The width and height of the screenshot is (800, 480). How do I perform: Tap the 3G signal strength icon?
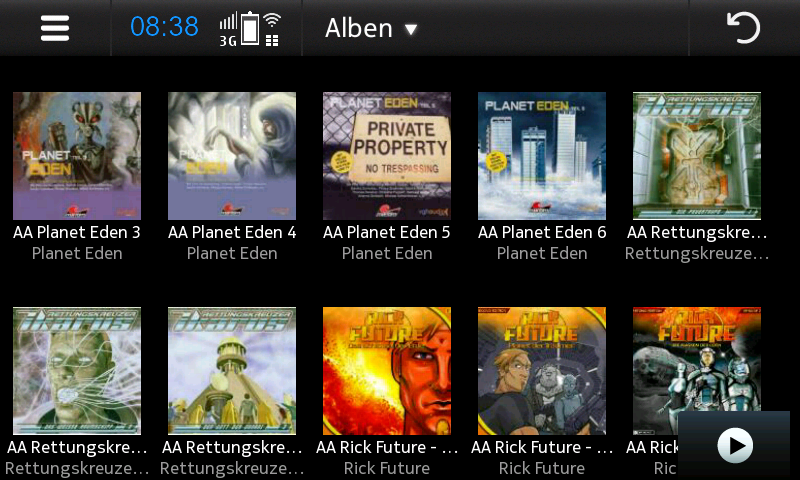(228, 31)
